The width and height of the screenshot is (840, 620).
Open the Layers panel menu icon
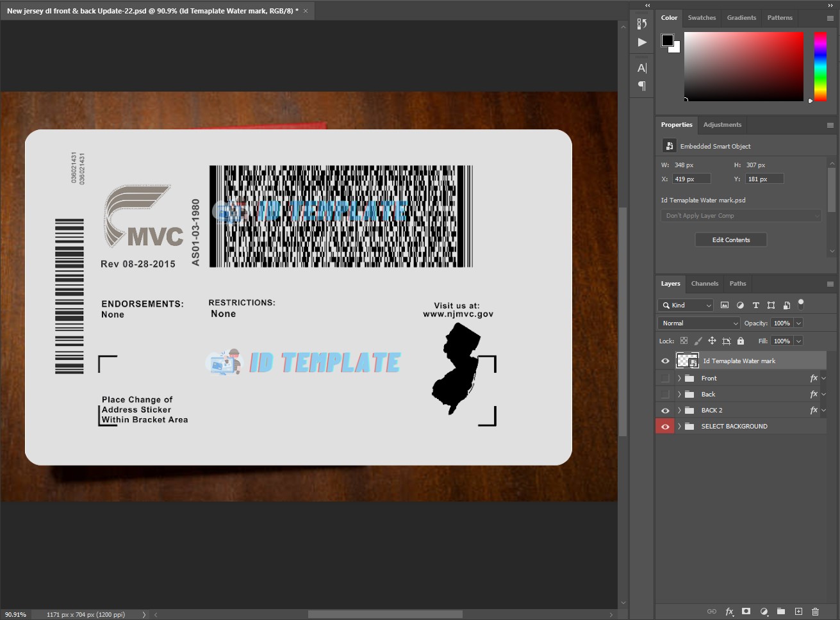click(830, 284)
